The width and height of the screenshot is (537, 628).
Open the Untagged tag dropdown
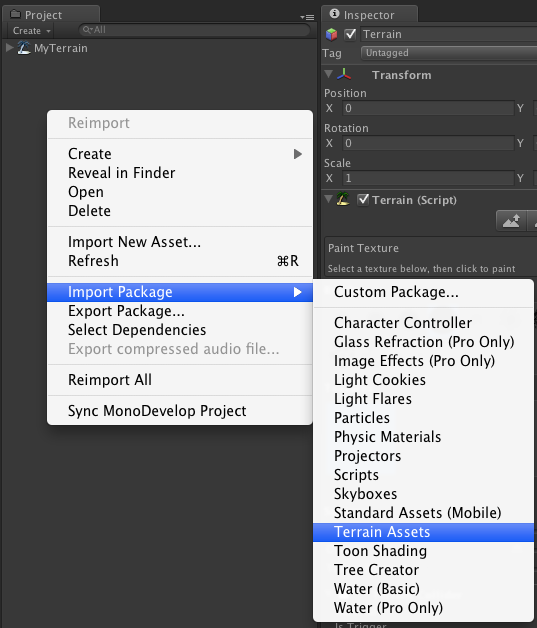point(449,53)
